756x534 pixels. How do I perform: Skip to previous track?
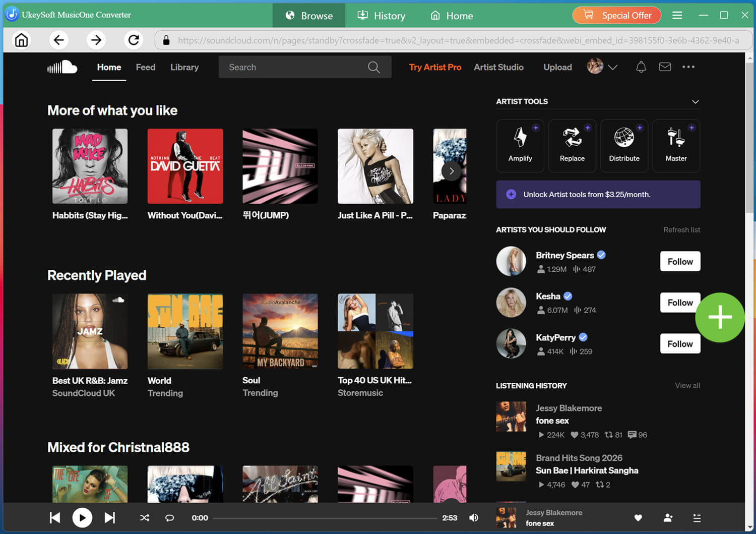(55, 518)
